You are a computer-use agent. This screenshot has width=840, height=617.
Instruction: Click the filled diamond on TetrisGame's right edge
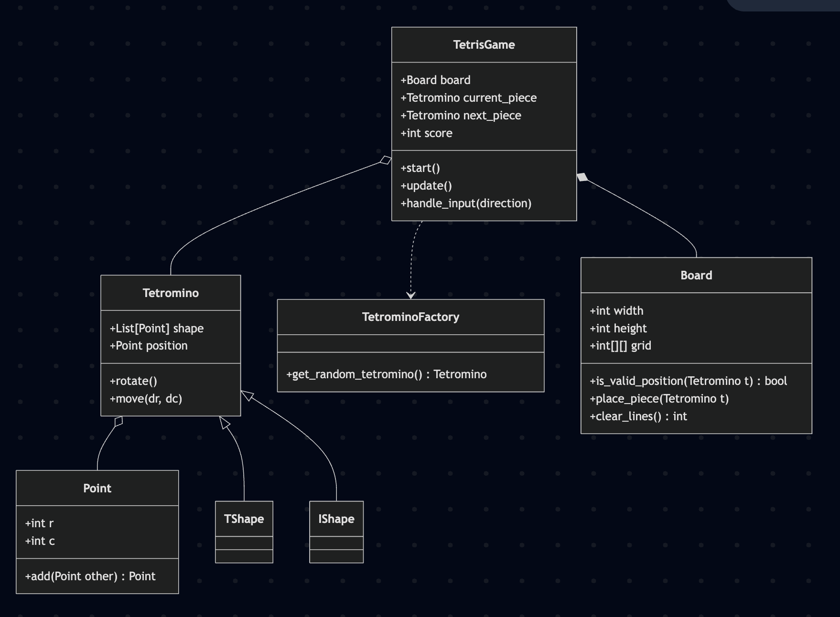pyautogui.click(x=582, y=178)
